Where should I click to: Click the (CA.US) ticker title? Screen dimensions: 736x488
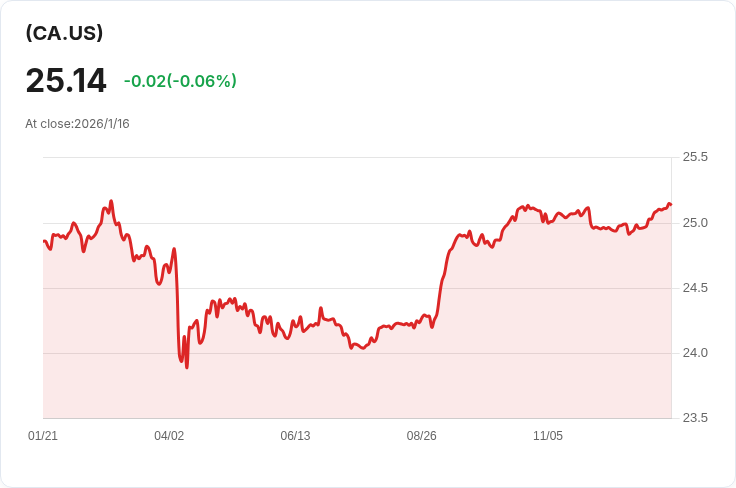pos(64,33)
